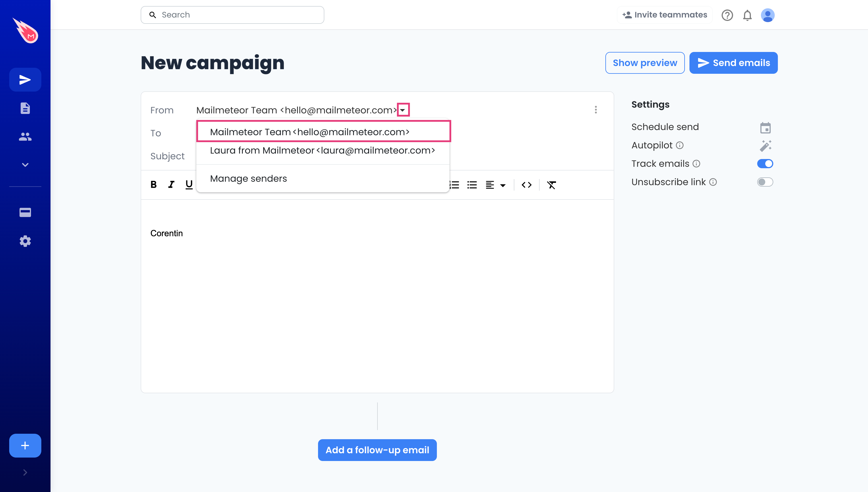This screenshot has height=492, width=868.
Task: Click Send emails button
Action: click(x=733, y=63)
